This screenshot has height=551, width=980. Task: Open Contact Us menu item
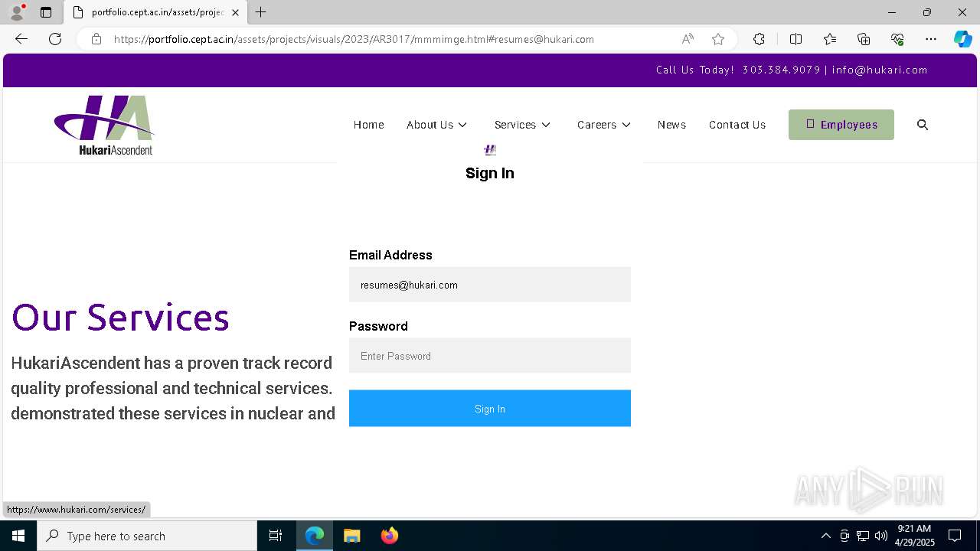[x=737, y=125]
